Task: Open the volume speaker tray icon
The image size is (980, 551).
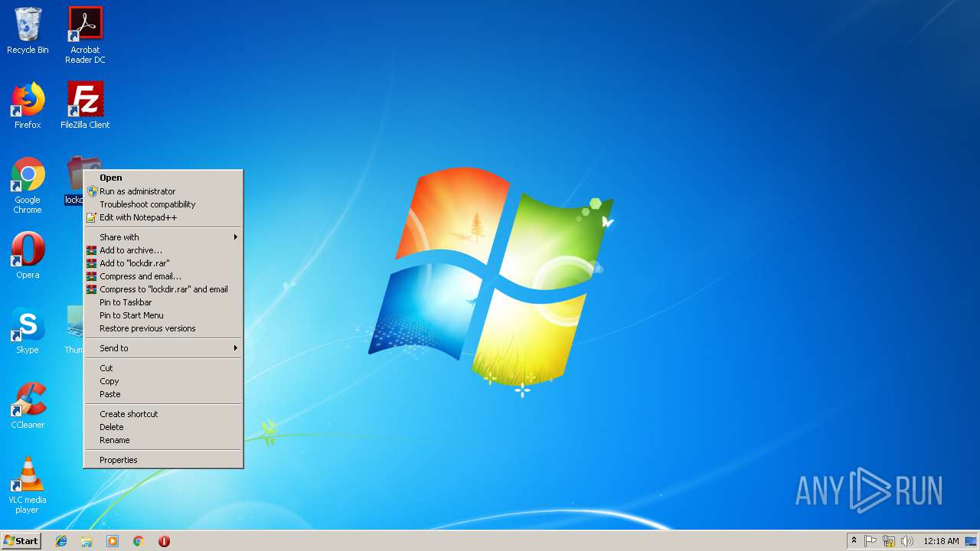Action: point(907,541)
